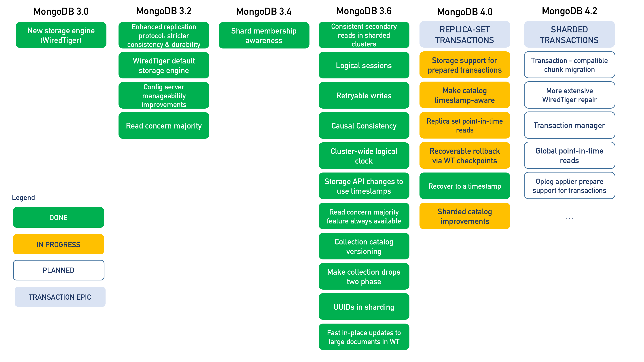Viewport: 644px width, 362px height.
Task: Click the IN PROGRESS legend indicator
Action: coord(59,244)
